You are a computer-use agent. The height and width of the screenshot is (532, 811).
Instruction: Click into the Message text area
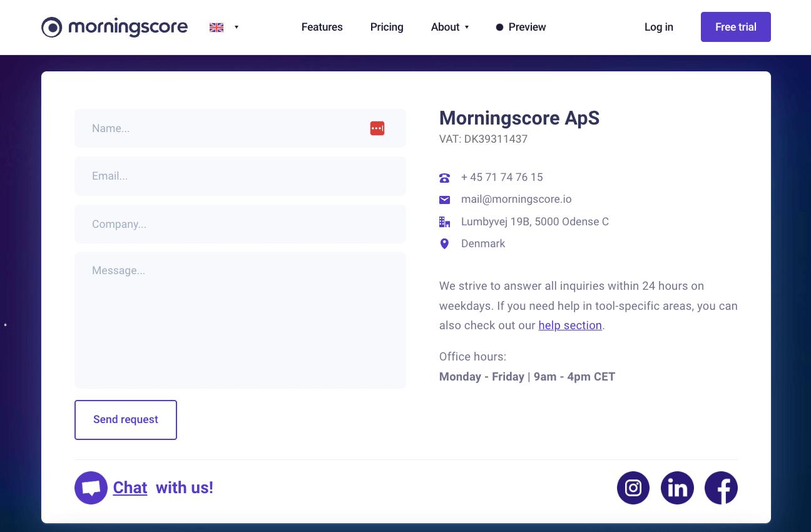240,320
